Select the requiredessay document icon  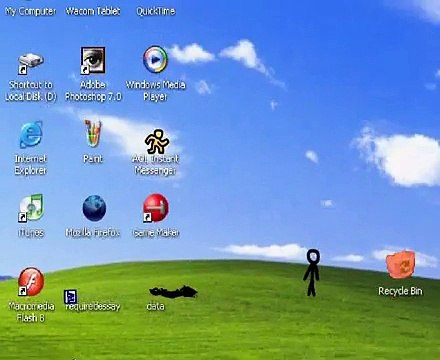pos(70,296)
